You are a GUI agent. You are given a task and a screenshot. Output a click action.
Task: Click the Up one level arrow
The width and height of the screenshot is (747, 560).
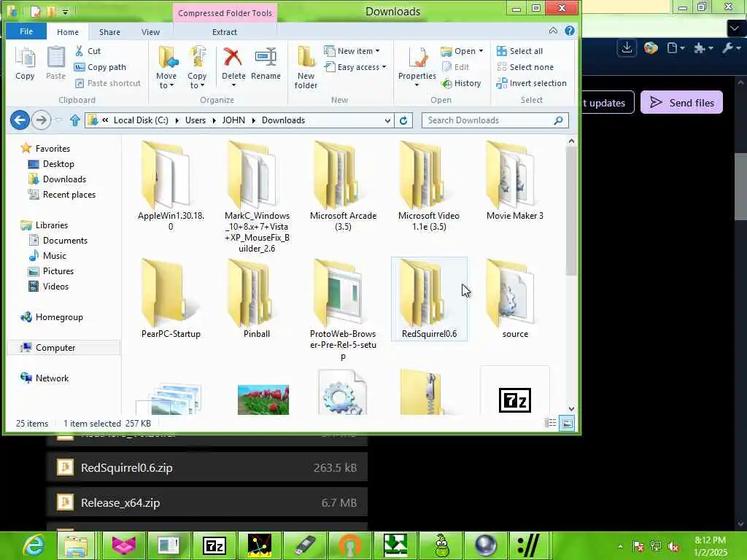(75, 120)
